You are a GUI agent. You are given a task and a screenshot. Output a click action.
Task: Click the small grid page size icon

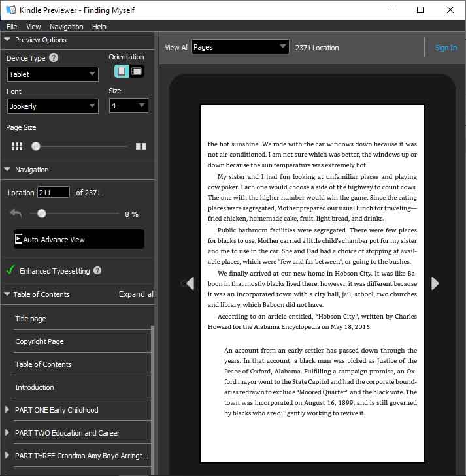[x=17, y=146]
